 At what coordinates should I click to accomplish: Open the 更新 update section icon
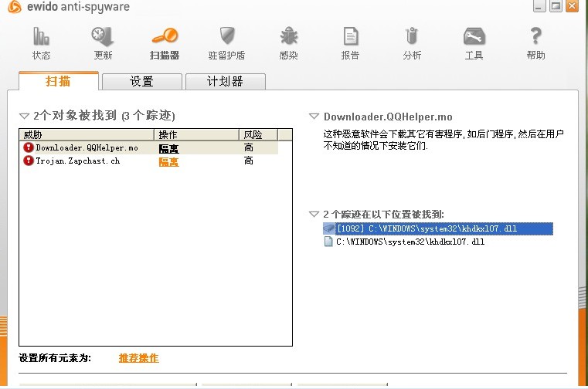click(x=103, y=36)
